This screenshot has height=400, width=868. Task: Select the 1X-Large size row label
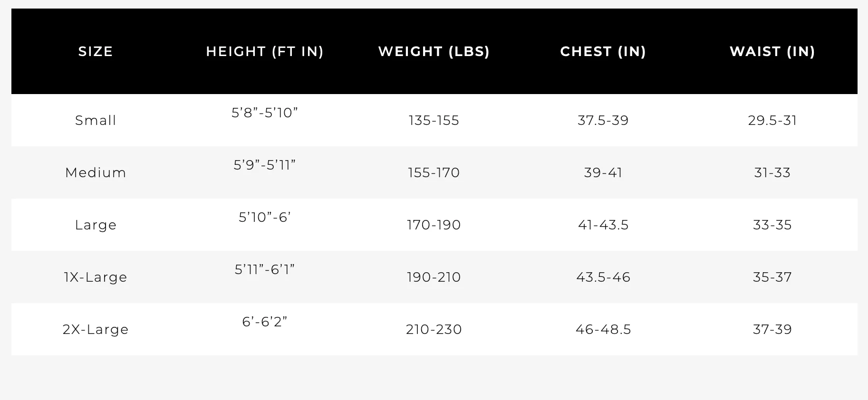96,277
